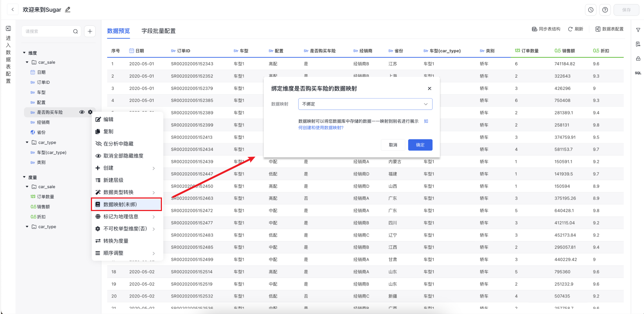This screenshot has width=644, height=314.
Task: Click the 内蒙古 province cell
Action: (x=395, y=162)
